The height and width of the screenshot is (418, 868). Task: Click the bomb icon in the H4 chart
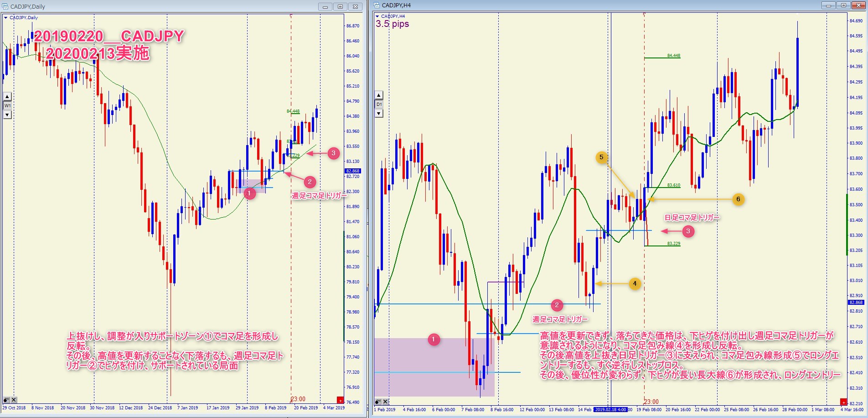[x=378, y=402]
